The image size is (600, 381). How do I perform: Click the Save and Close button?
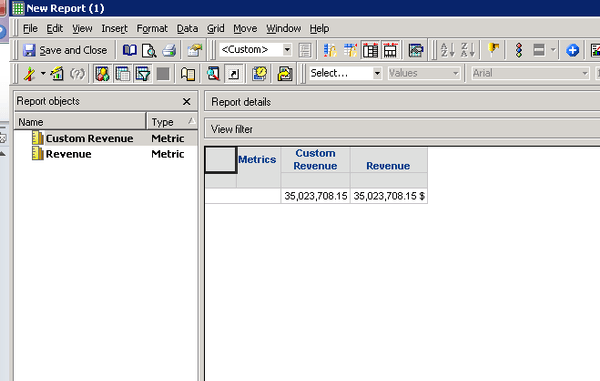click(x=65, y=50)
